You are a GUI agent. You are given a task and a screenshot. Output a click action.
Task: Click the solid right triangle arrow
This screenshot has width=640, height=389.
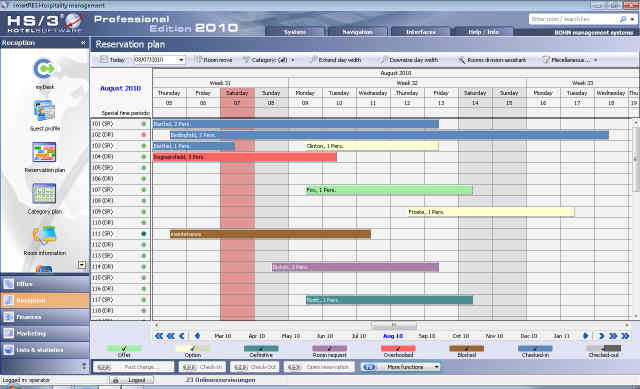pos(586,336)
